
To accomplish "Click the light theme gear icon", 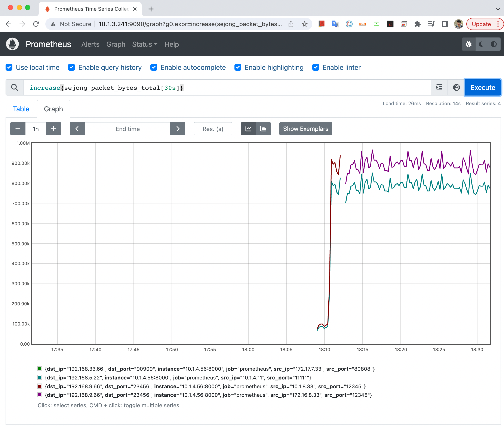I will tap(468, 44).
